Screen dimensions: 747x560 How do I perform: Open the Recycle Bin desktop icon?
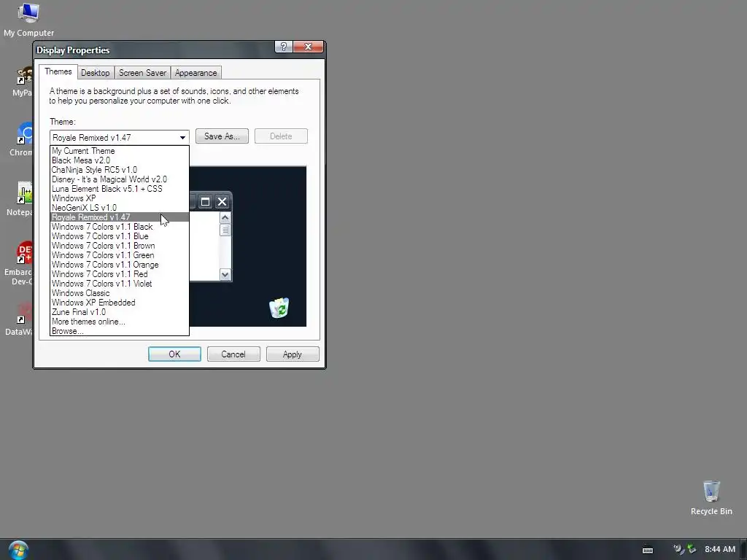pyautogui.click(x=711, y=497)
